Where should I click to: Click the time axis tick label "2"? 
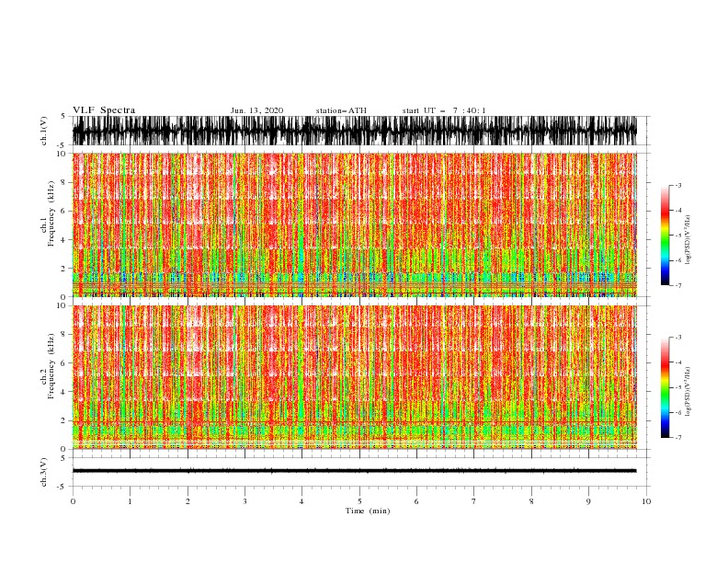pyautogui.click(x=188, y=501)
